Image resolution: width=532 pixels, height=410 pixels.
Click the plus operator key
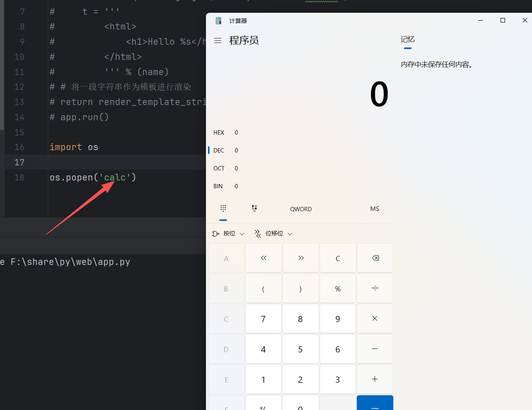tap(375, 379)
